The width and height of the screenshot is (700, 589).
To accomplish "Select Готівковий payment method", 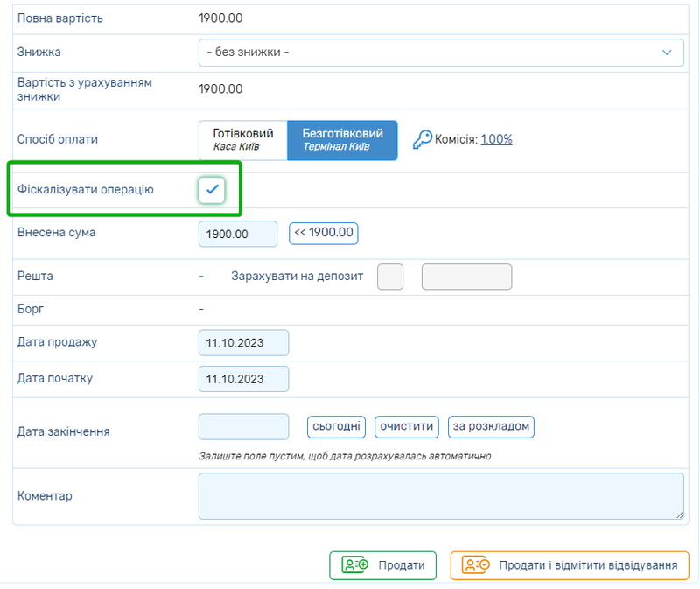I will pyautogui.click(x=243, y=140).
